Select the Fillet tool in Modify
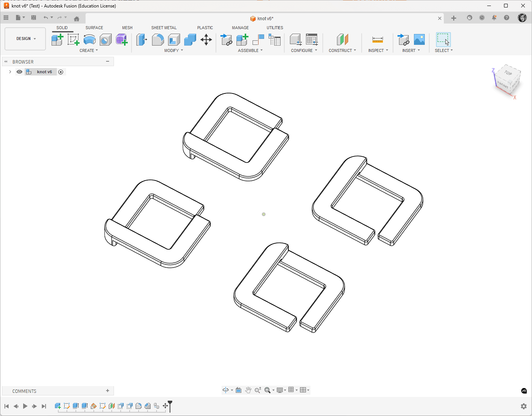This screenshot has width=532, height=416. point(158,40)
